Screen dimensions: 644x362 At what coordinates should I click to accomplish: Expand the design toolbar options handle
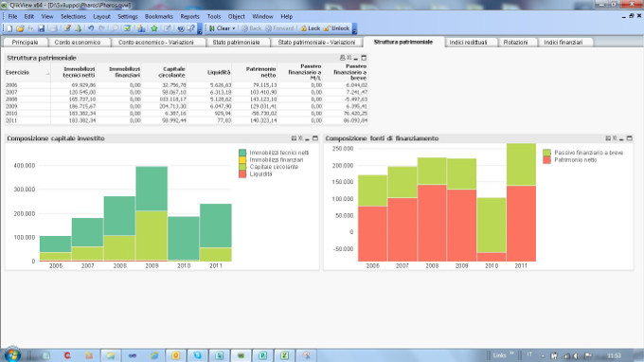pos(200,28)
